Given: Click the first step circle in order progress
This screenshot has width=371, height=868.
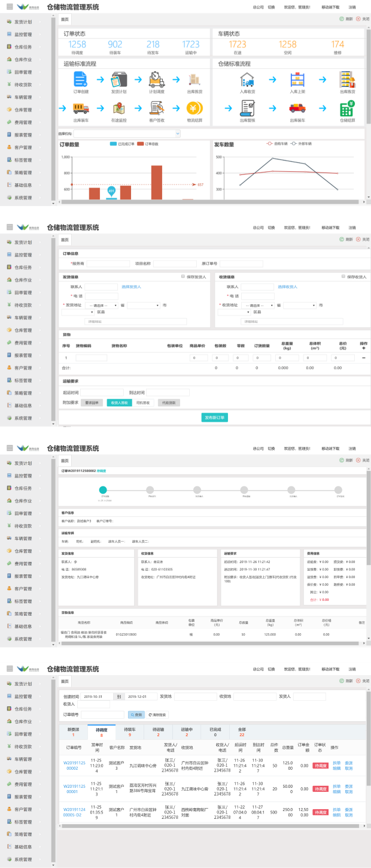Looking at the screenshot, I should [x=103, y=489].
